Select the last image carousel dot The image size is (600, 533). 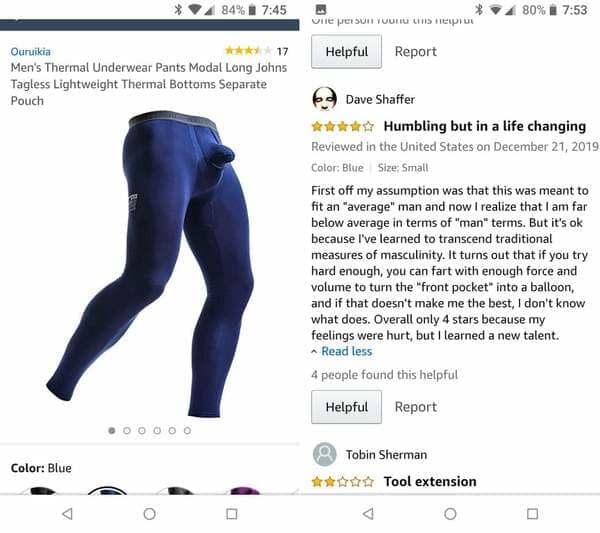187,430
